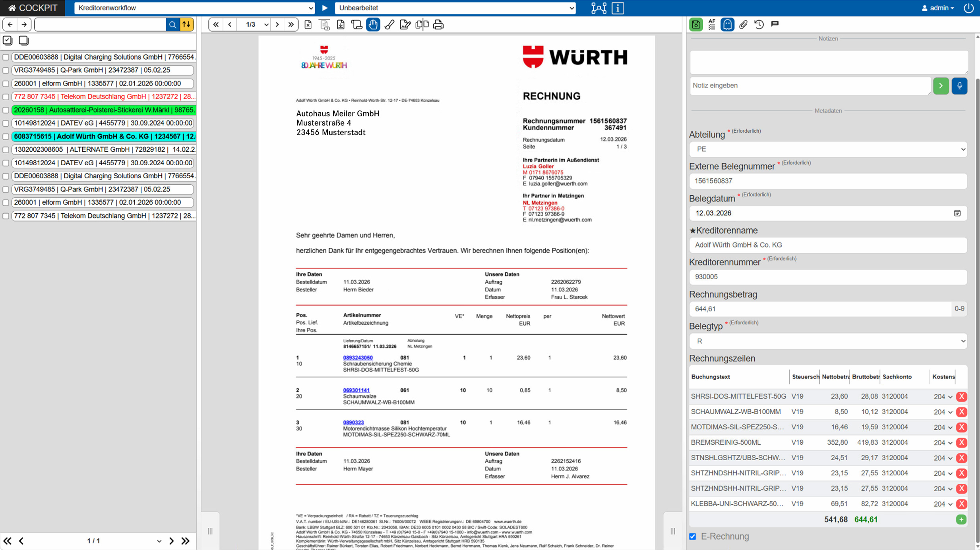This screenshot has height=550, width=980.
Task: Open the page 1/3 selector dropdown
Action: pos(254,25)
